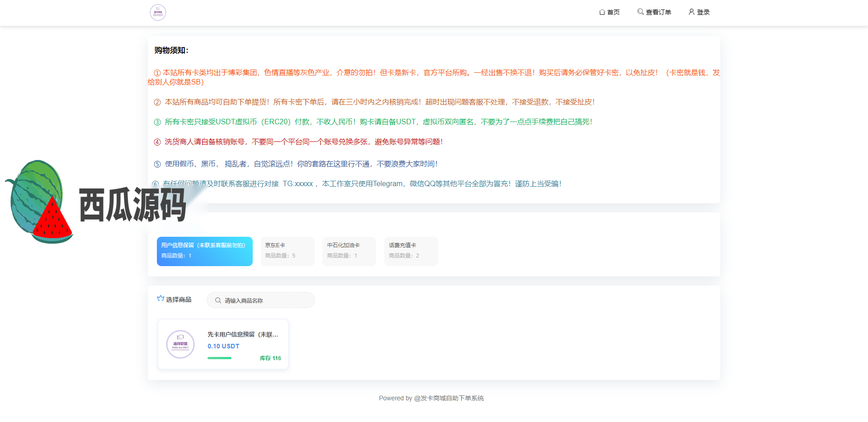Image resolution: width=868 pixels, height=422 pixels.
Task: Switch to the 京东E卡 category
Action: tap(288, 251)
